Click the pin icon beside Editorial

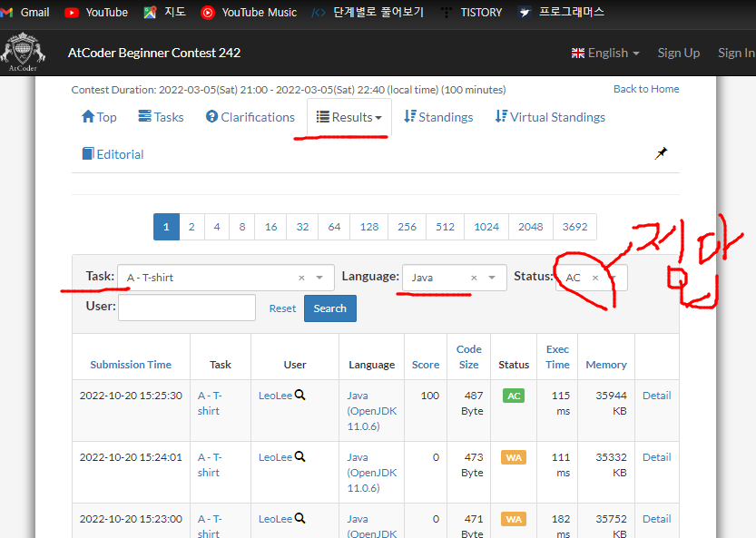click(x=661, y=153)
